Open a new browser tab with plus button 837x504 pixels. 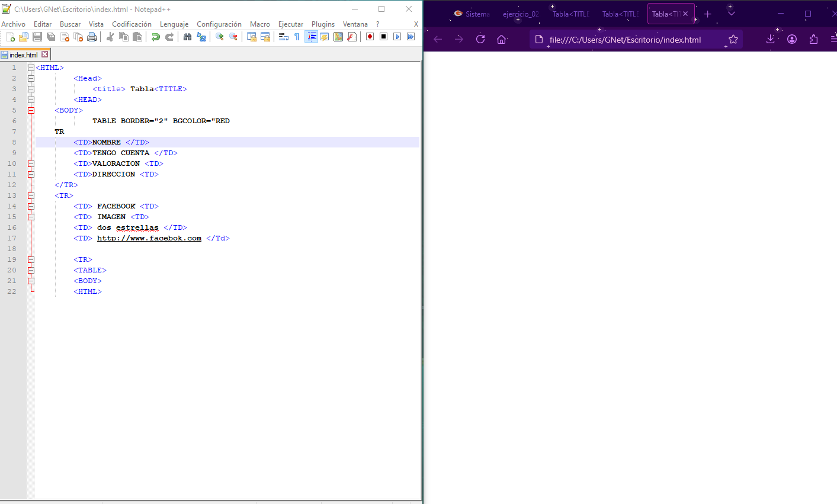pyautogui.click(x=707, y=14)
